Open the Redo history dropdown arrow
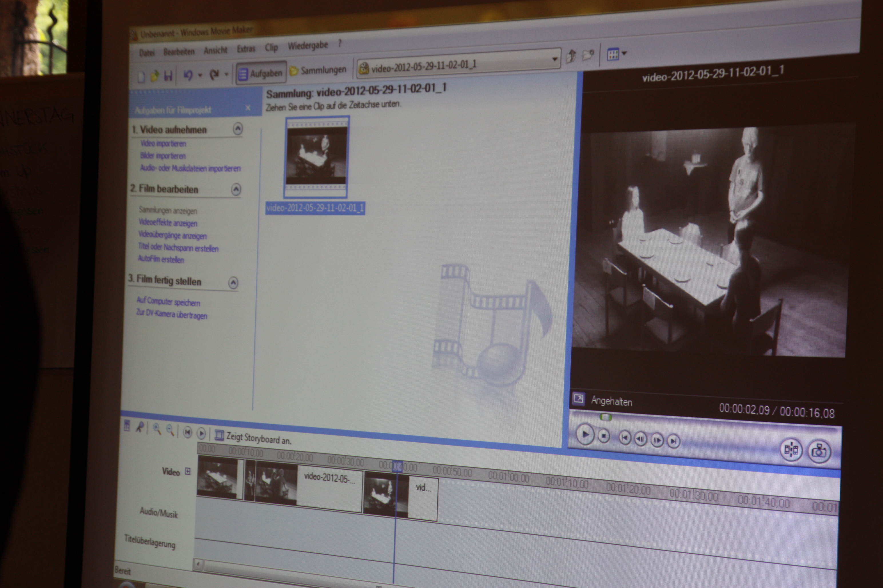The width and height of the screenshot is (883, 588). click(226, 74)
